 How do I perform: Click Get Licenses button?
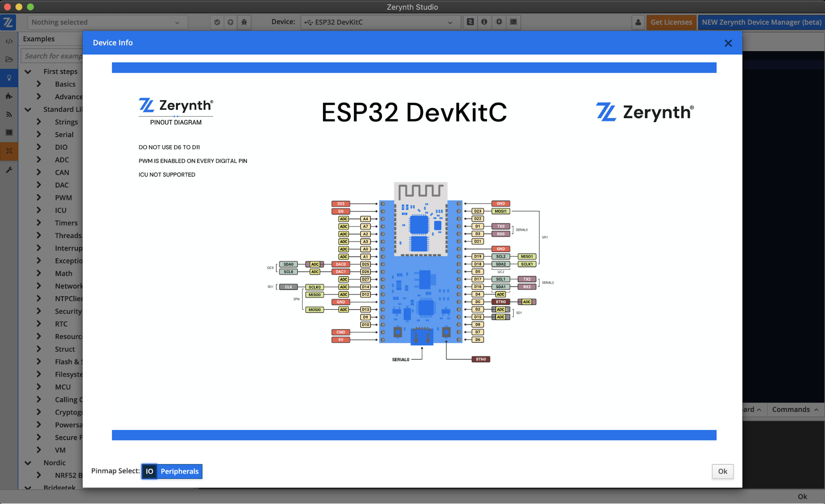[x=671, y=22]
